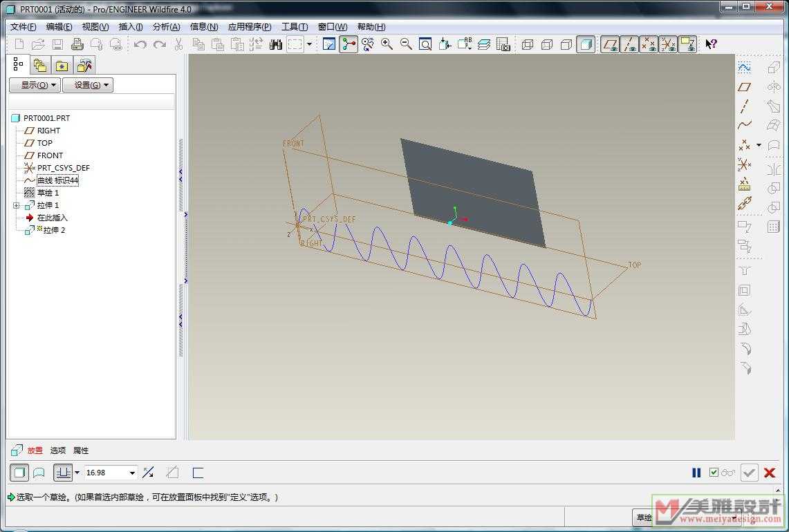The width and height of the screenshot is (789, 532).
Task: Open the datum point tool flyout arrow
Action: 759,145
